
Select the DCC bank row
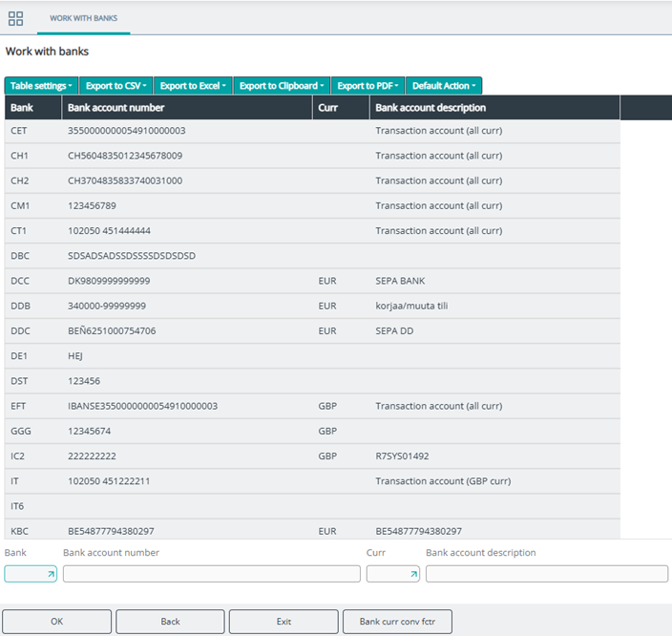pyautogui.click(x=312, y=281)
